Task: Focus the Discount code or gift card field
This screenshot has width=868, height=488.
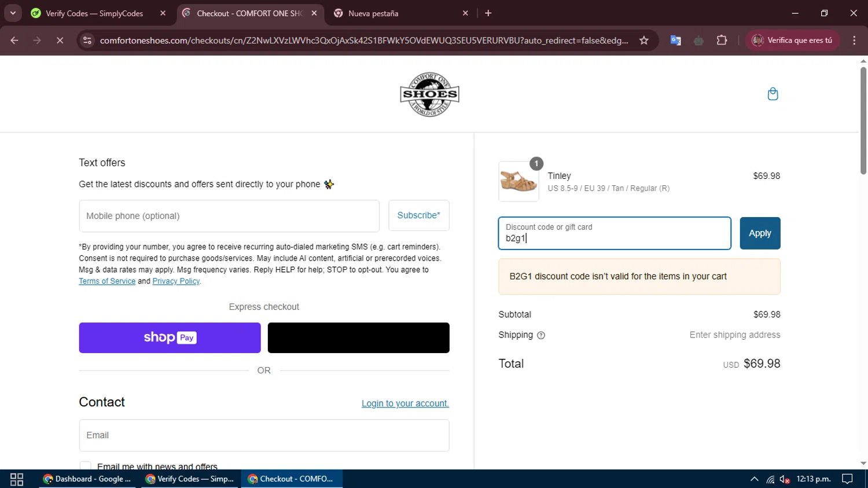Action: (615, 233)
